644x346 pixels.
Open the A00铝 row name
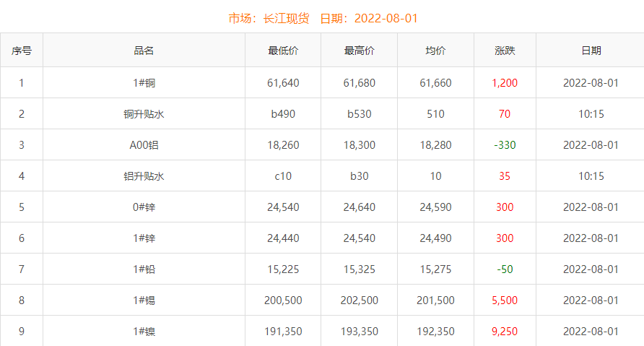pyautogui.click(x=144, y=145)
